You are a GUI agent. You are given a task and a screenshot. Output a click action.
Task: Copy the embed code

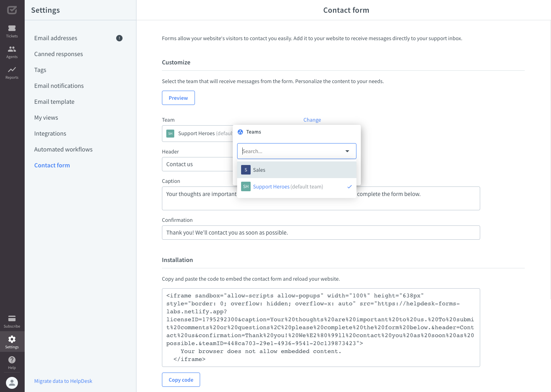point(181,379)
